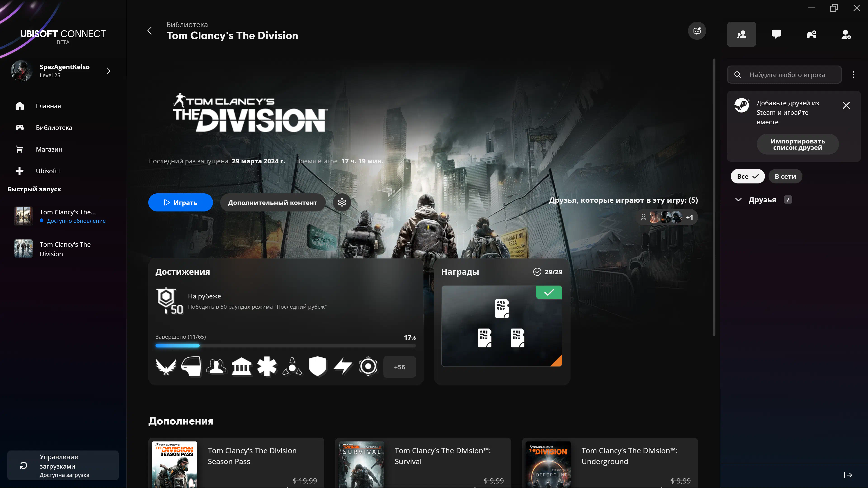Click the main page scrollbar
This screenshot has height=488, width=868.
714,197
